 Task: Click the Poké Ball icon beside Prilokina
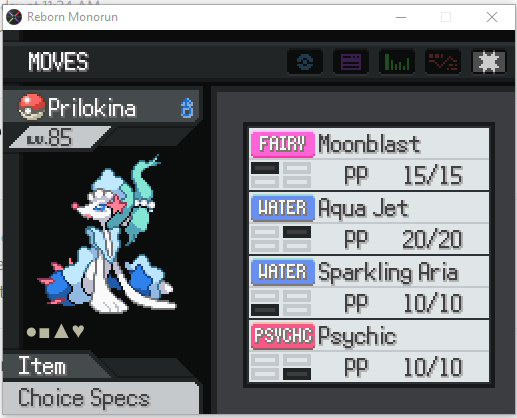(32, 107)
